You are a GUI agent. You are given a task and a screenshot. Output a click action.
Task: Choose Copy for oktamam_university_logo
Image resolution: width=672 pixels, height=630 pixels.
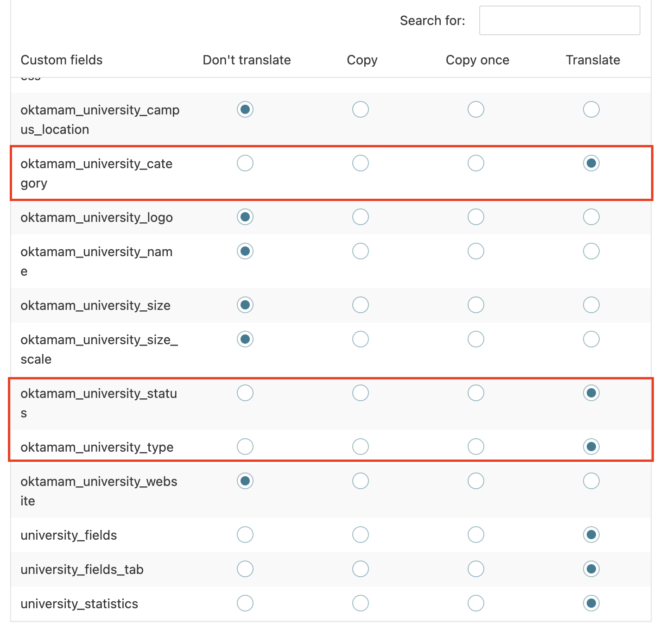coord(361,217)
